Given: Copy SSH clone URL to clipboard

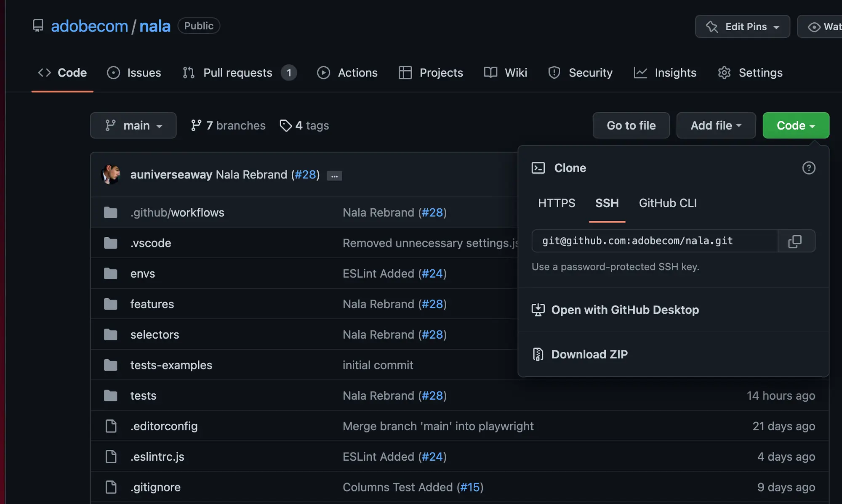Looking at the screenshot, I should point(795,241).
